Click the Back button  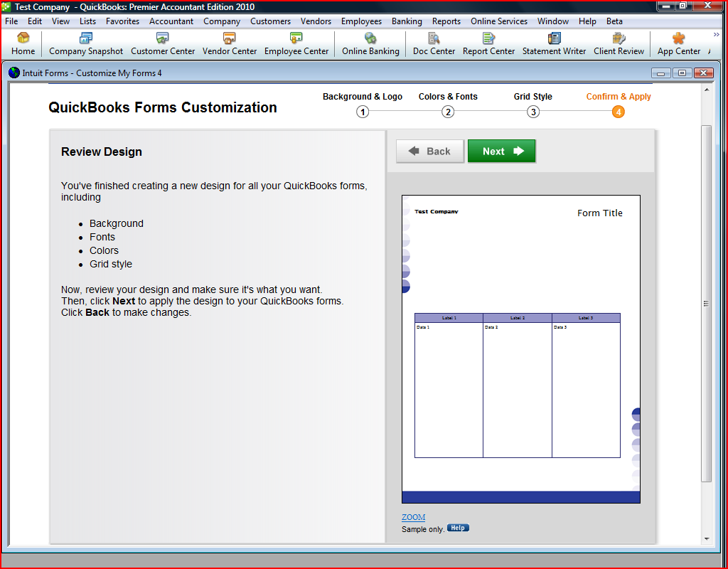click(430, 151)
